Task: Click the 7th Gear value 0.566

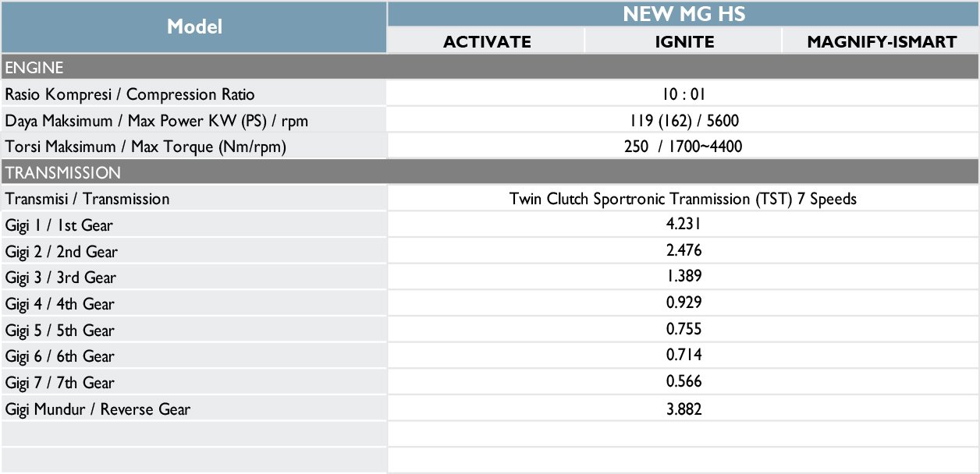Action: click(684, 381)
